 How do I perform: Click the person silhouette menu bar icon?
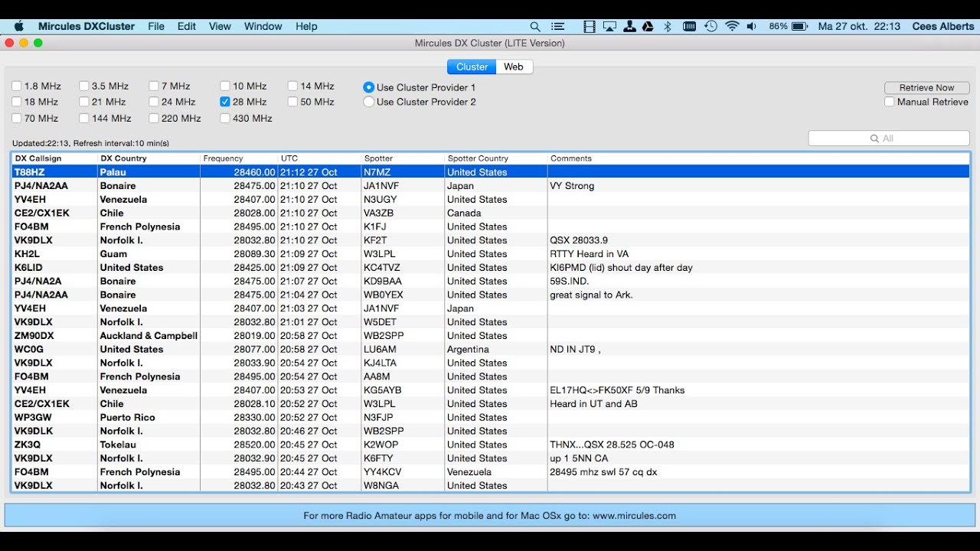[x=629, y=26]
